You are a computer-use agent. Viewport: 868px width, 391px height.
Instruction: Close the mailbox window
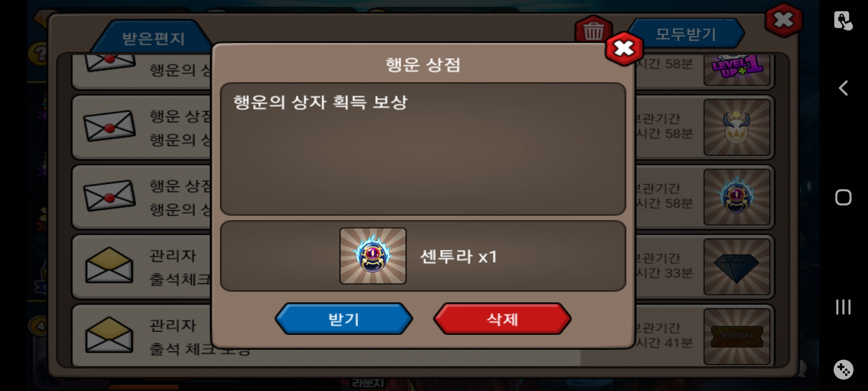(x=783, y=20)
